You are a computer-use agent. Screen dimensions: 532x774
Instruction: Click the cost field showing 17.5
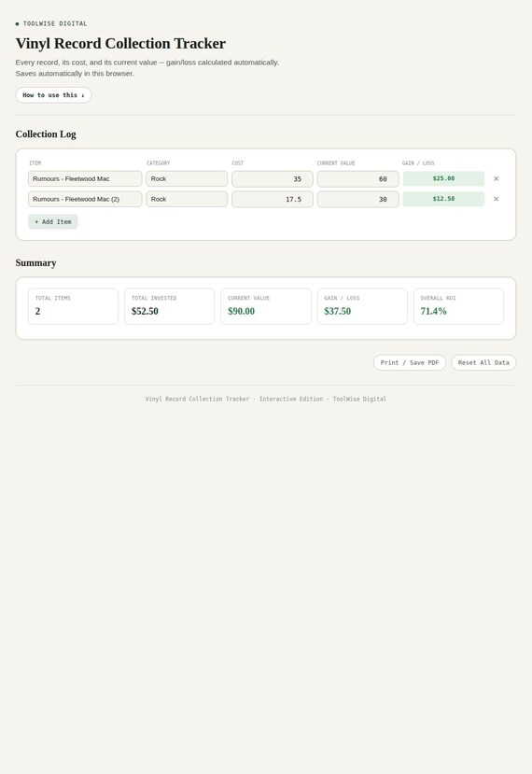pyautogui.click(x=273, y=199)
